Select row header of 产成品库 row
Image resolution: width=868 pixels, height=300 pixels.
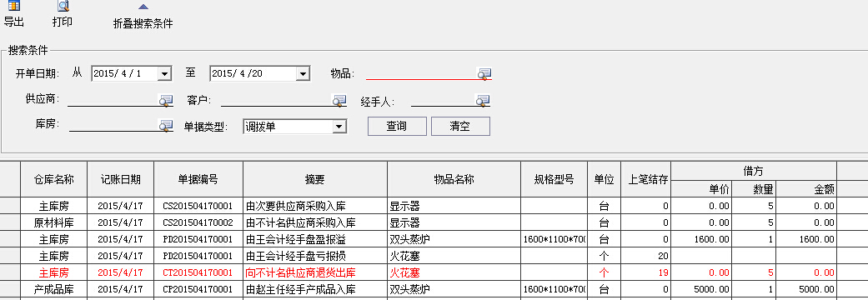click(x=10, y=289)
